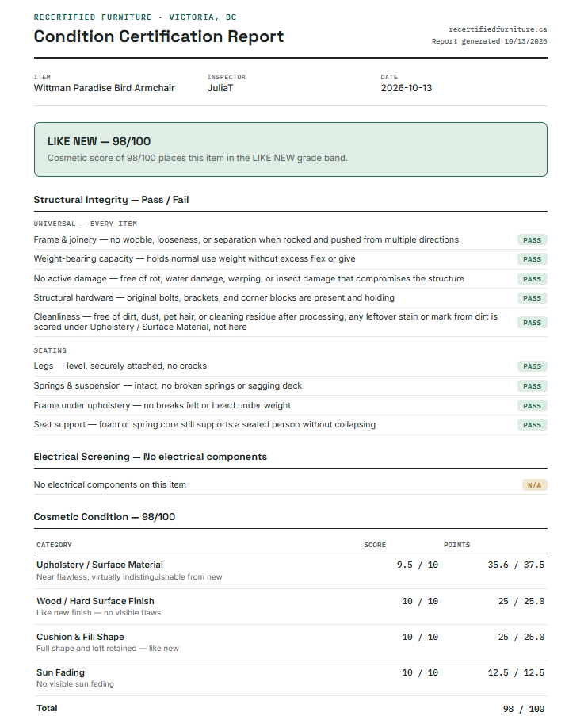Click the PASS badge for Seat support

pyautogui.click(x=532, y=425)
